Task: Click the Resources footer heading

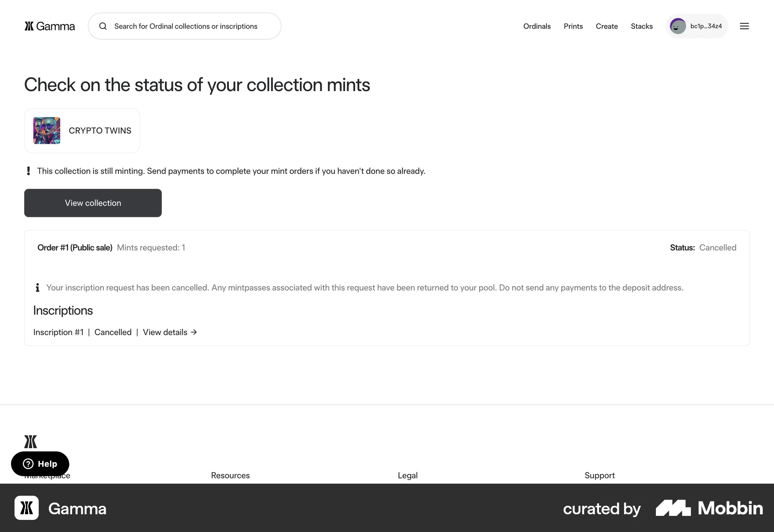Action: click(230, 476)
